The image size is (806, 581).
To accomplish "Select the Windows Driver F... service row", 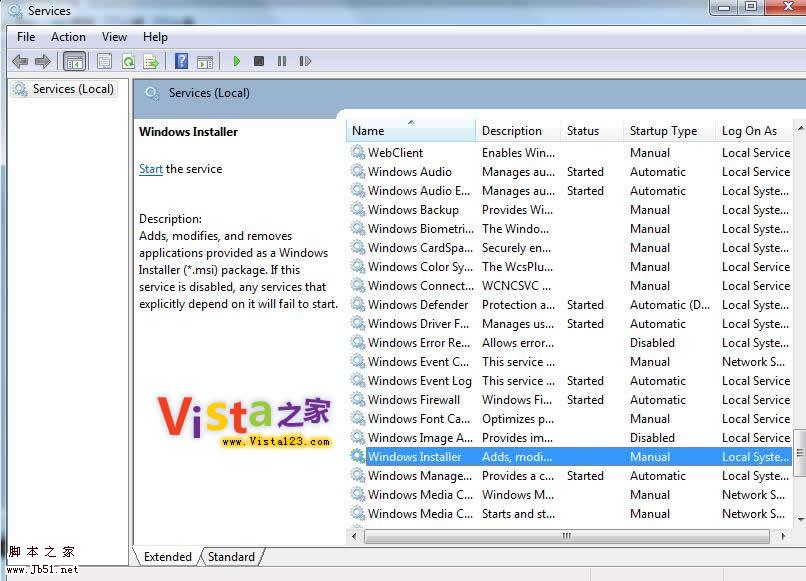I will 570,323.
